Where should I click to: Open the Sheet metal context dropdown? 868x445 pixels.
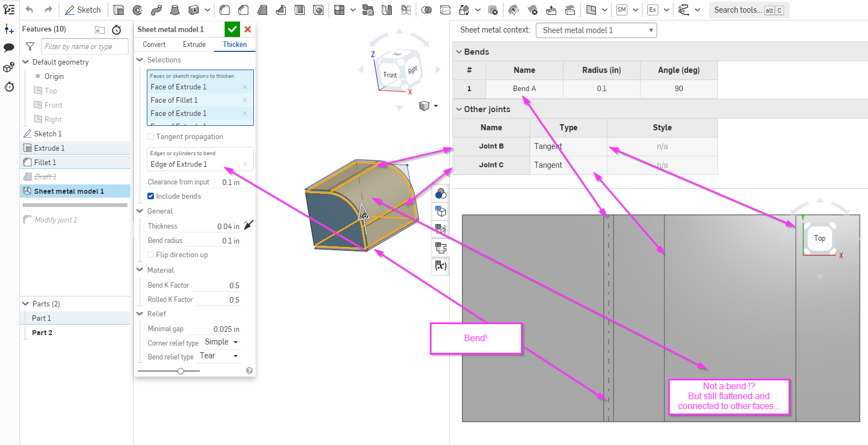click(x=597, y=30)
